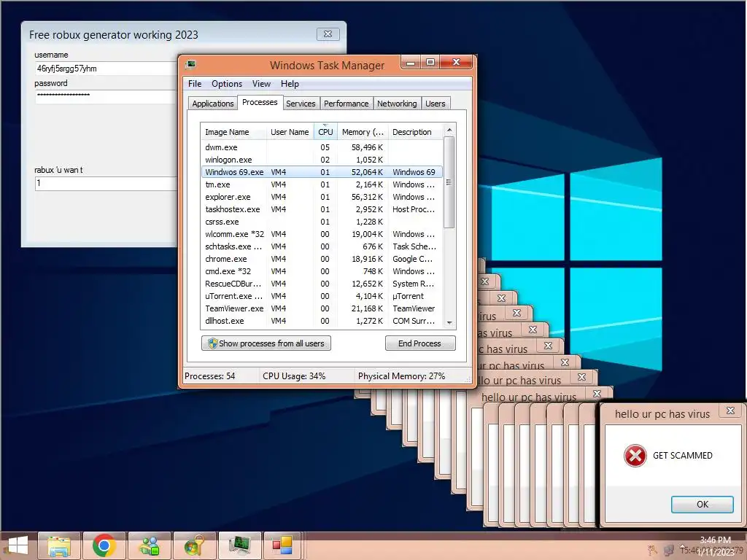Sort by User Name column header
747x560 pixels.
[290, 132]
